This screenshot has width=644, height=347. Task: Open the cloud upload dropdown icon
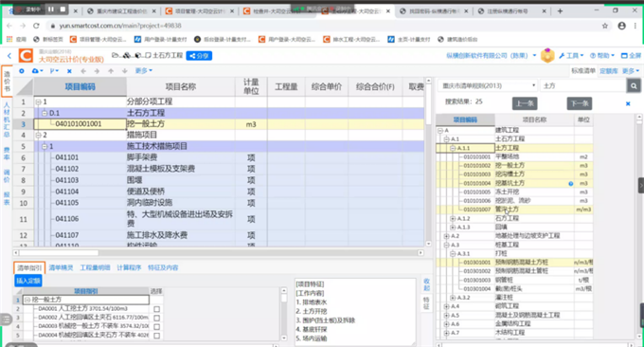37,71
